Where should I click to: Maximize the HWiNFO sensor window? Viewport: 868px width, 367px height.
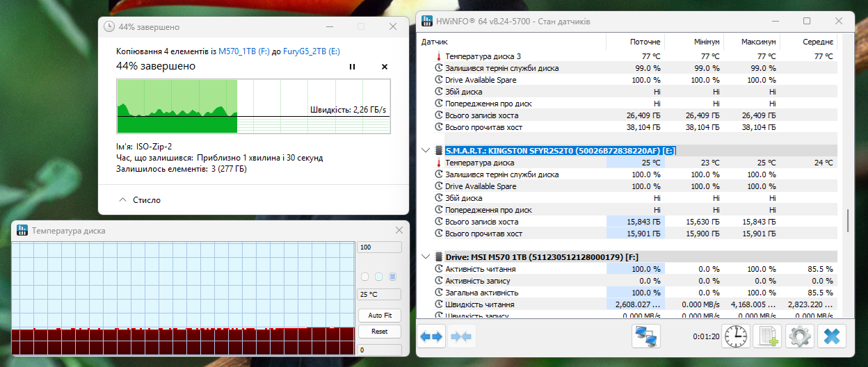click(807, 22)
